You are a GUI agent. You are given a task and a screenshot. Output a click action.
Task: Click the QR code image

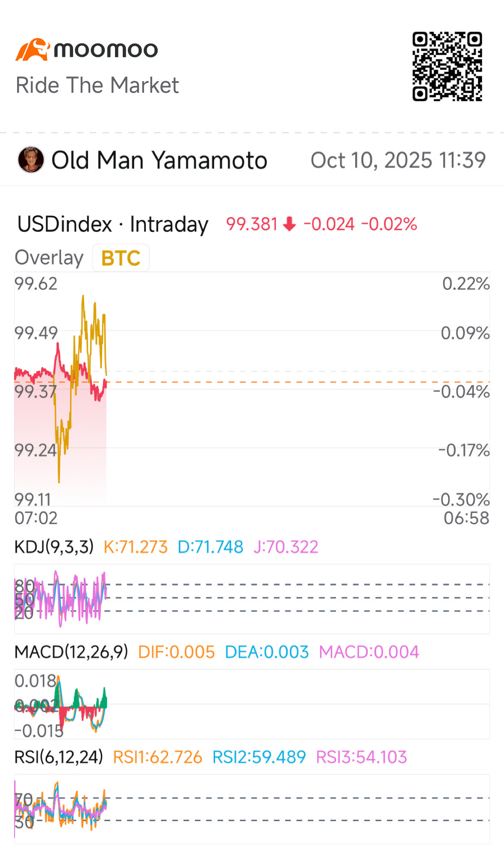tap(447, 66)
